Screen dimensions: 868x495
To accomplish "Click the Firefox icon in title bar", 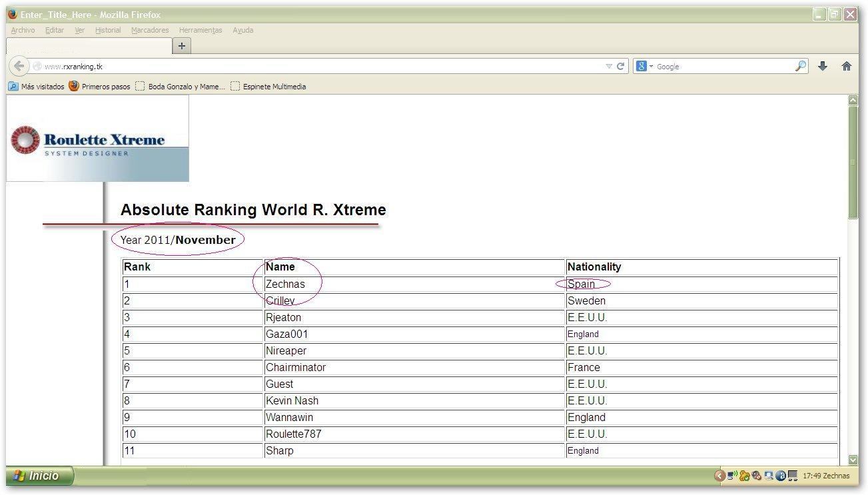I will (13, 14).
